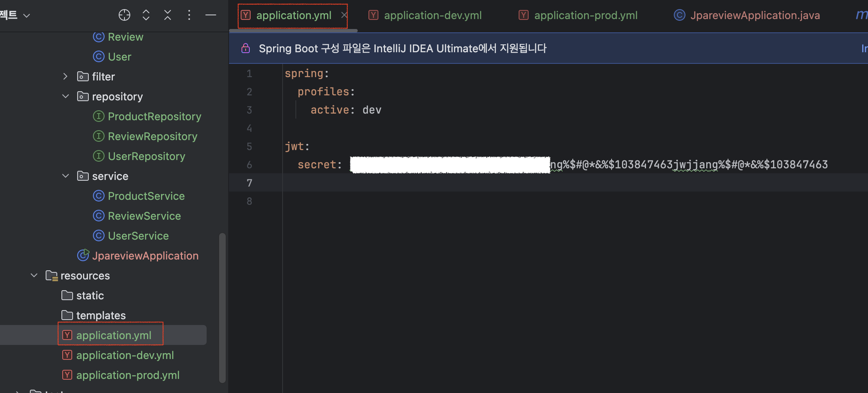Open the project view dropdown chevron

coord(27,16)
